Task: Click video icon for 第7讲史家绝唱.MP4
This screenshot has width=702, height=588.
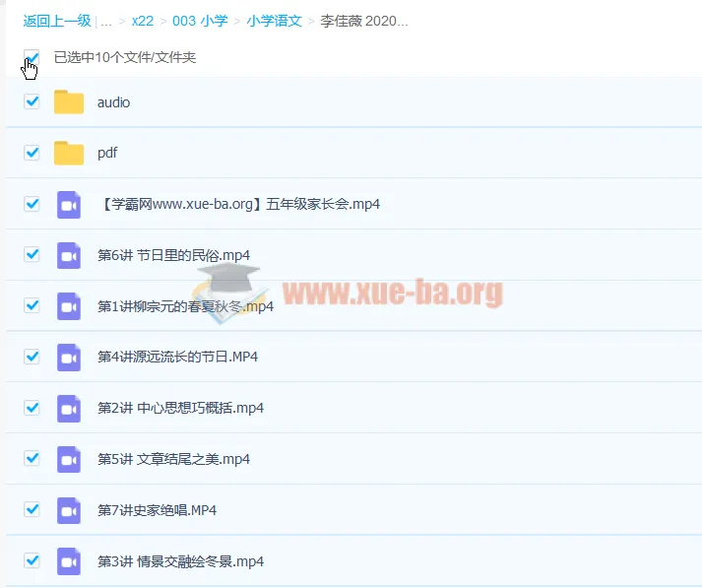Action: (69, 510)
